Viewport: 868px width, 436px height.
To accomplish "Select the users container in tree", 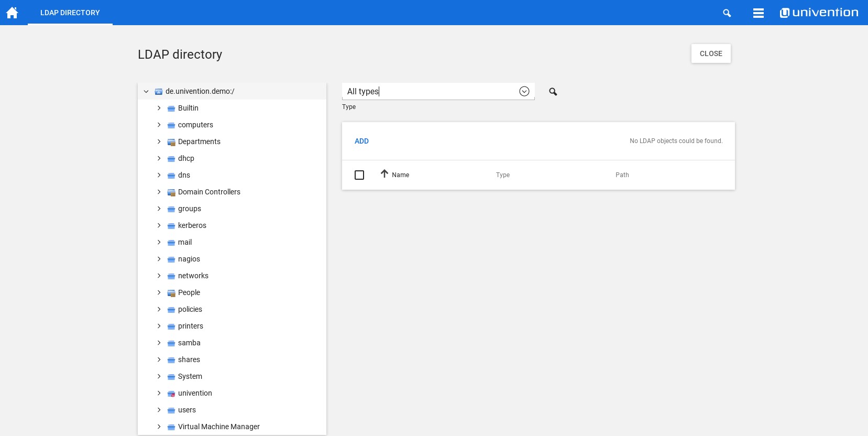I will tap(187, 410).
